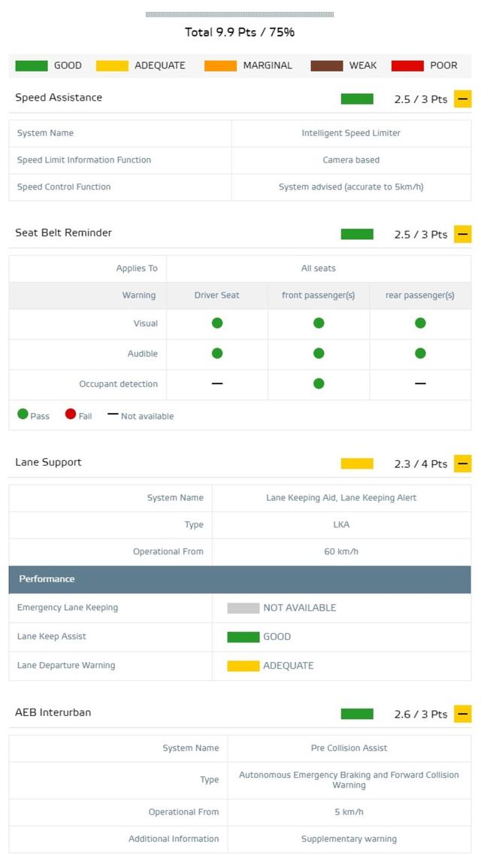Click front passenger Visual pass dot
481x868 pixels.
(319, 323)
